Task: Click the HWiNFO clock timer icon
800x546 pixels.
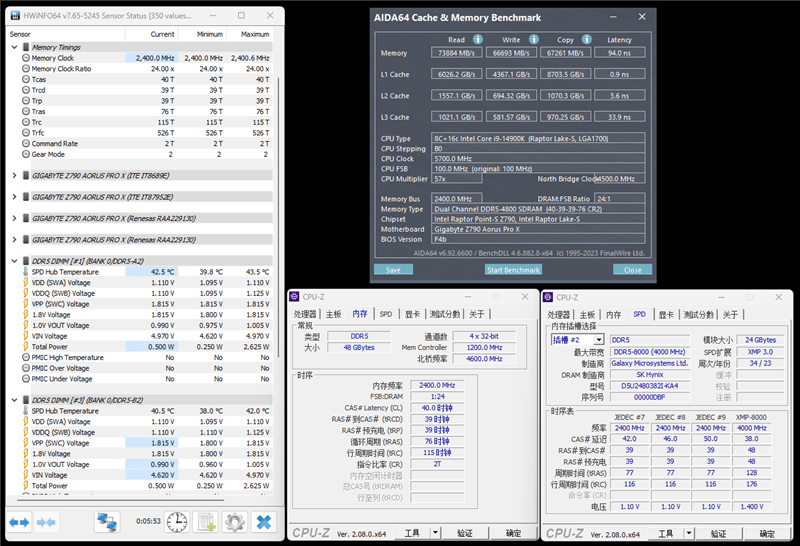Action: point(177,522)
